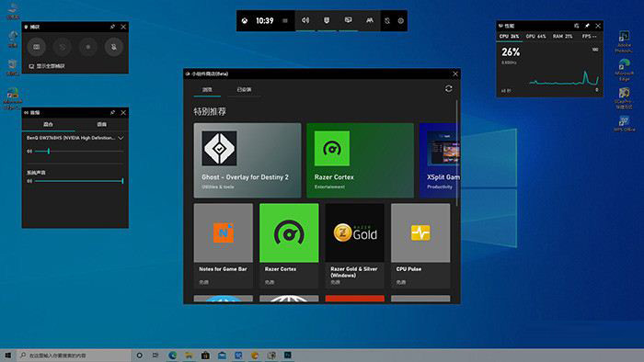The image size is (644, 362).
Task: Toggle the Audio widget in Game Bar
Action: pos(305,20)
